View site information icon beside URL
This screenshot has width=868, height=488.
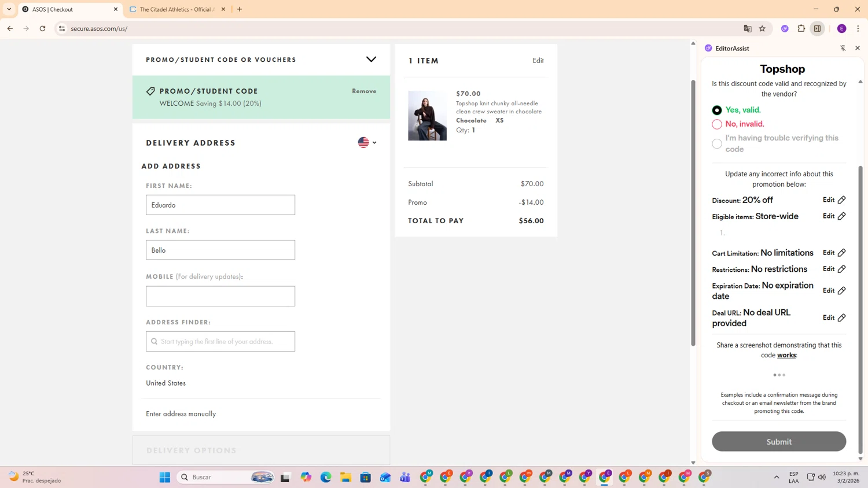62,28
